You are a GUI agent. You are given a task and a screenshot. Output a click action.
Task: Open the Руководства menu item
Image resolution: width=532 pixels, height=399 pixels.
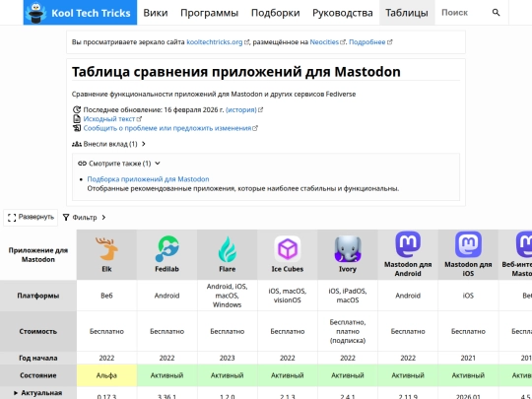pos(343,13)
